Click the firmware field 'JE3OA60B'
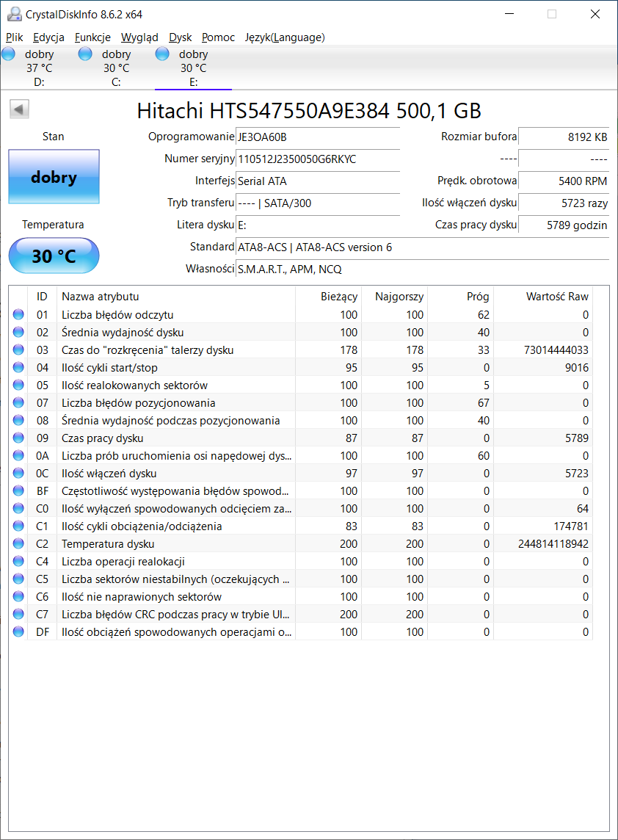 pyautogui.click(x=318, y=137)
